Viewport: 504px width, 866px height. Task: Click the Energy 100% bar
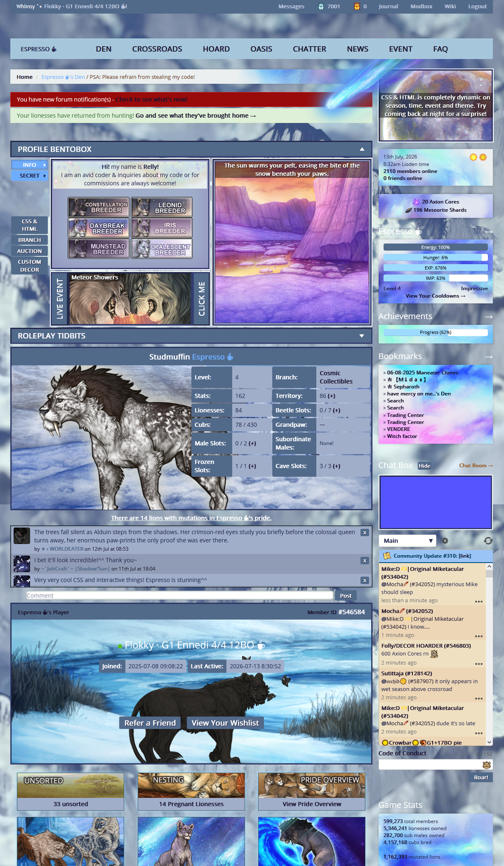(x=436, y=247)
